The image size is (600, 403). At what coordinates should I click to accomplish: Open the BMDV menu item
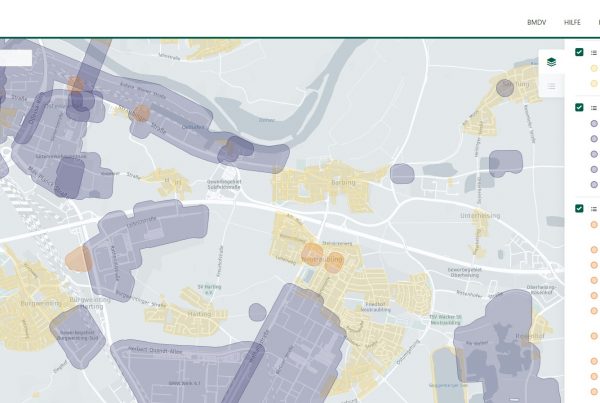[x=536, y=21]
